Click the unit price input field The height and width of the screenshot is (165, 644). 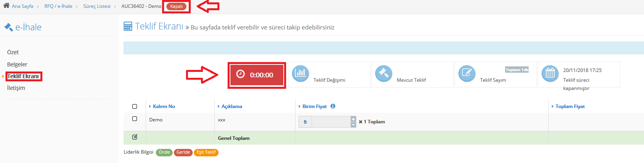(331, 122)
